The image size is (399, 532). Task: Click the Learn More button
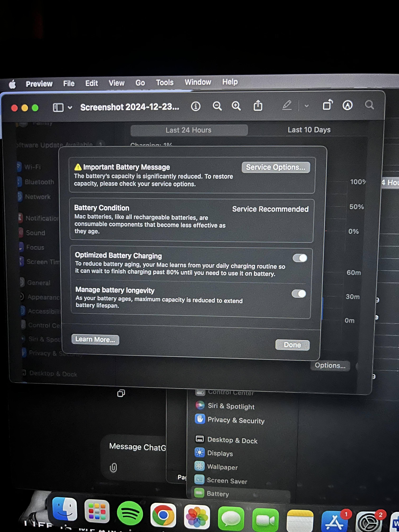click(x=95, y=339)
